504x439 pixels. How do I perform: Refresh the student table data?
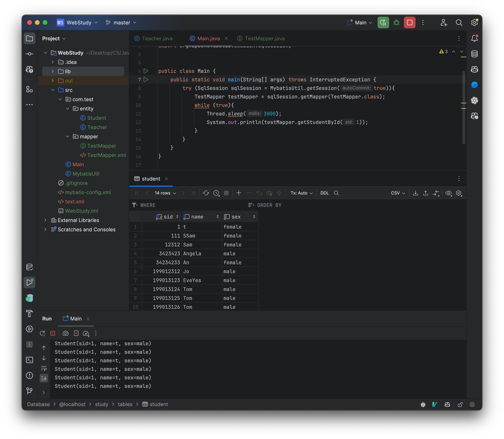point(206,193)
